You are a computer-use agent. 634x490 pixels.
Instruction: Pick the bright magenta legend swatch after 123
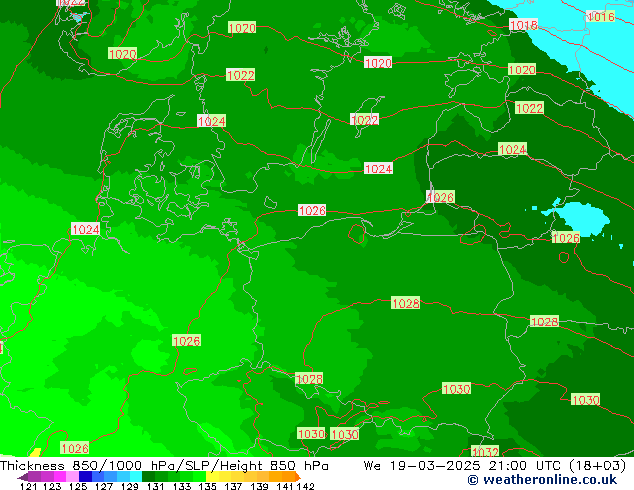coord(60,477)
